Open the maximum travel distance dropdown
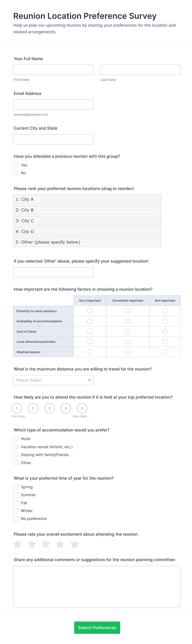The height and width of the screenshot is (644, 192). pyautogui.click(x=53, y=380)
